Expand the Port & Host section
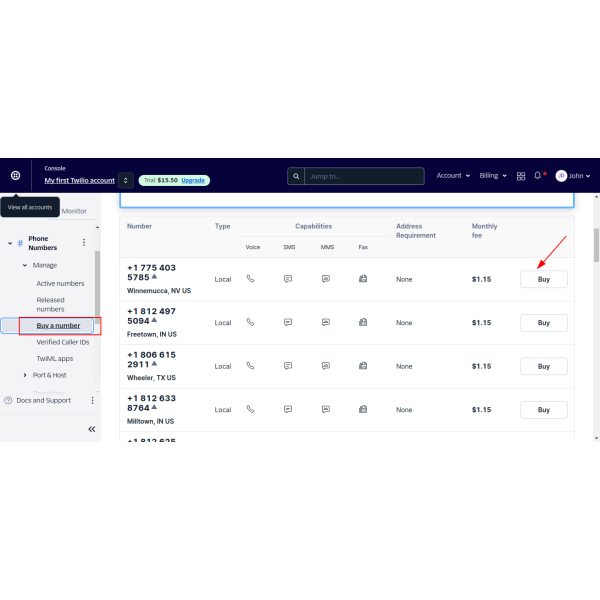Screen dimensions: 600x600 tap(26, 375)
